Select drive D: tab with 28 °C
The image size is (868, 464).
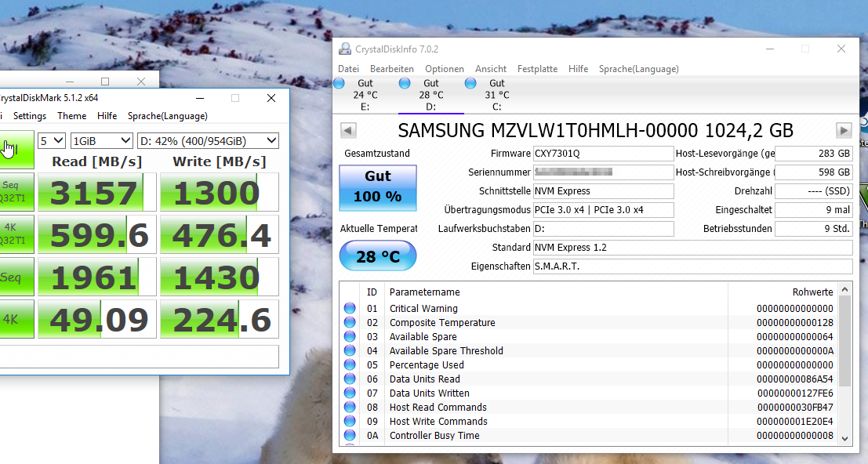coord(430,95)
